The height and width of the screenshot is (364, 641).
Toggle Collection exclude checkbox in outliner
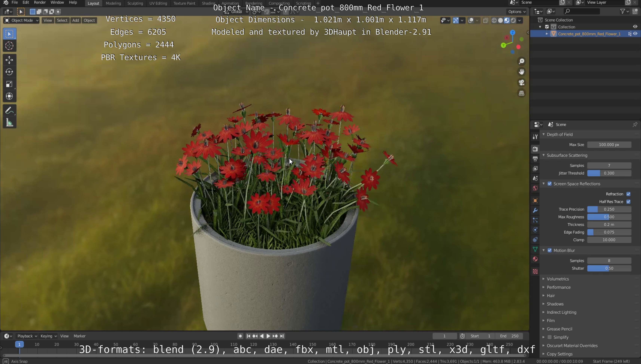547,27
